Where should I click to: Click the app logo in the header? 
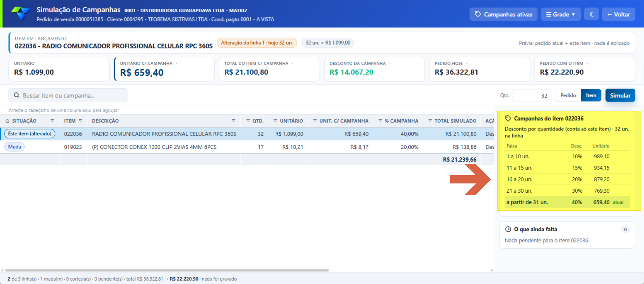[x=21, y=14]
